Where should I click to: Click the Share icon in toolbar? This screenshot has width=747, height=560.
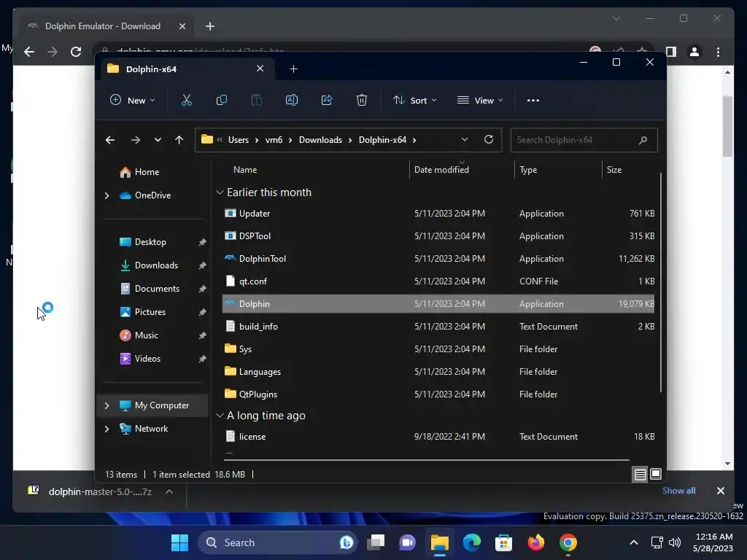click(x=327, y=100)
